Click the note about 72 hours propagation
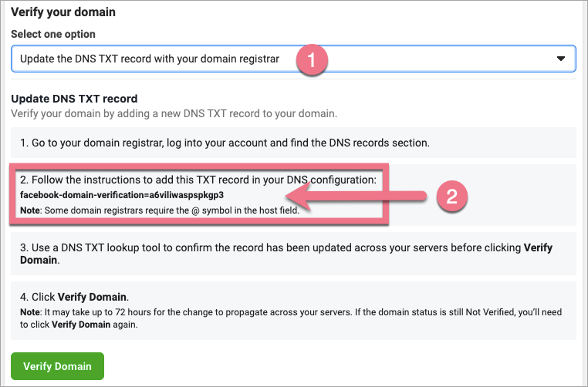The width and height of the screenshot is (588, 387). 231,311
